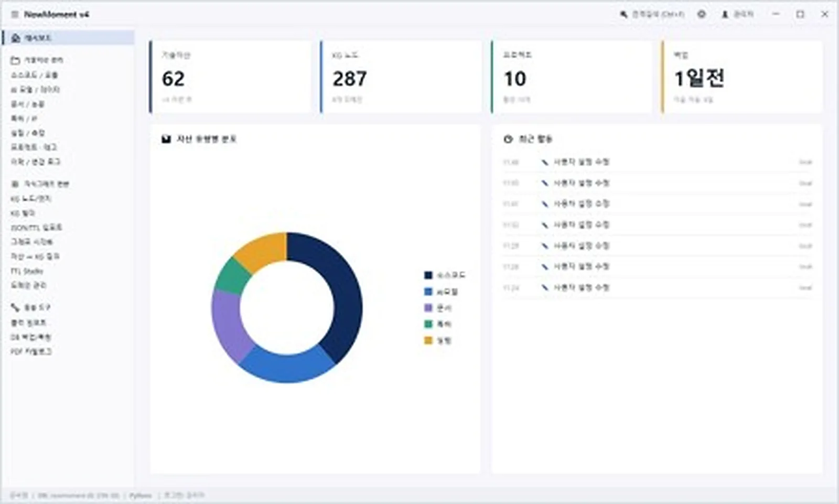The width and height of the screenshot is (839, 504).
Task: Click the dark navy legend swatch
Action: 428,275
